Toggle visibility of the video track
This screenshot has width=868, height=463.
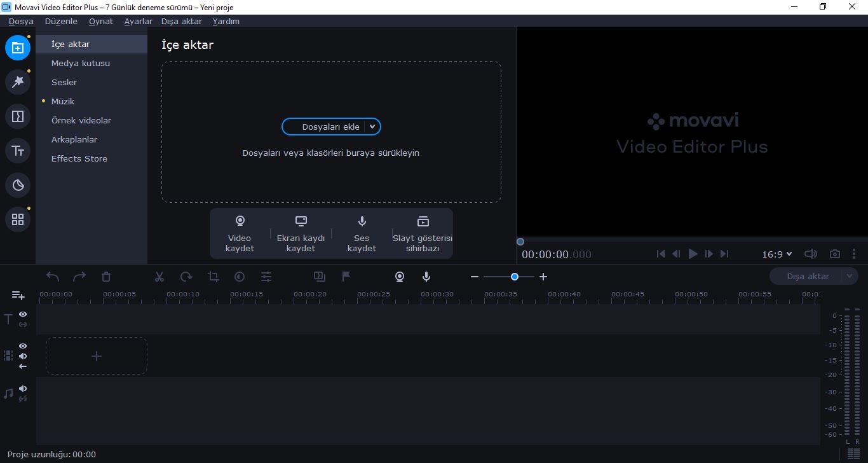click(x=23, y=345)
